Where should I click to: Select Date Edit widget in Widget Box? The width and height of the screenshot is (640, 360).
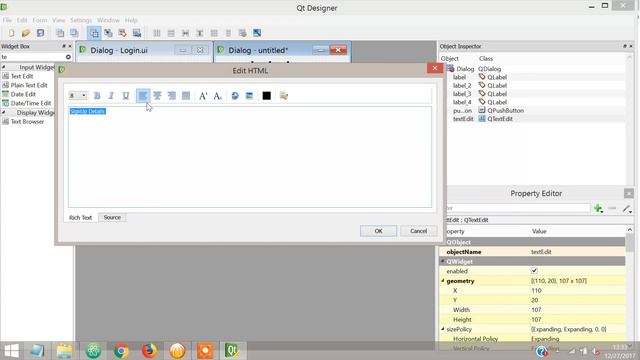[23, 94]
